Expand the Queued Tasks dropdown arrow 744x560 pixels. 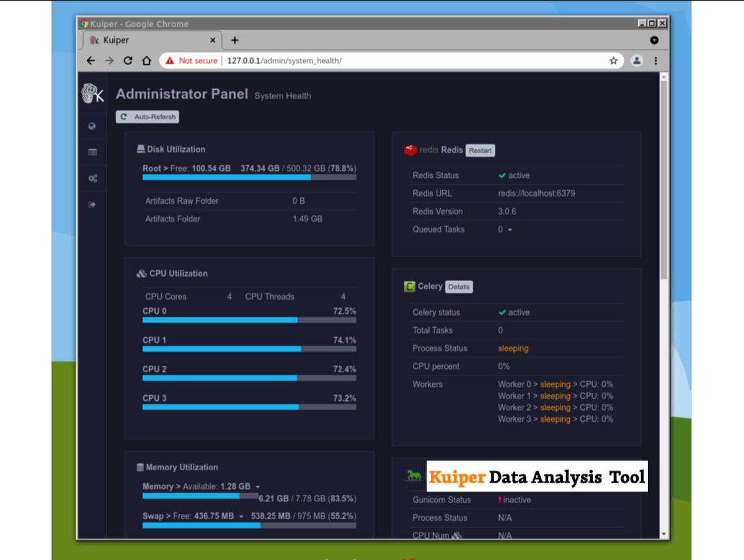pos(510,230)
